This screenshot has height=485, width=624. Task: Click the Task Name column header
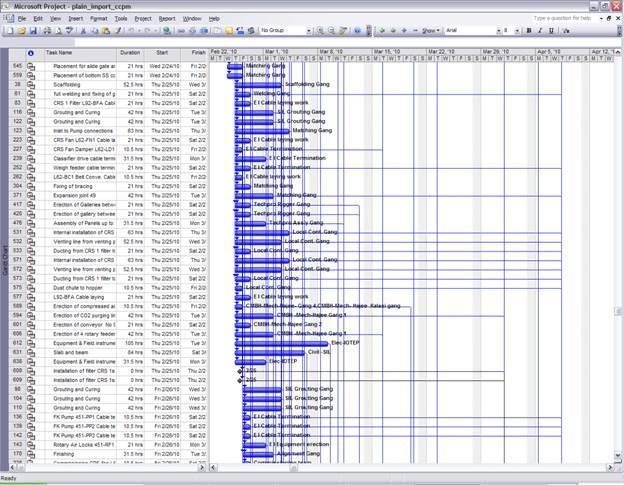pos(77,52)
